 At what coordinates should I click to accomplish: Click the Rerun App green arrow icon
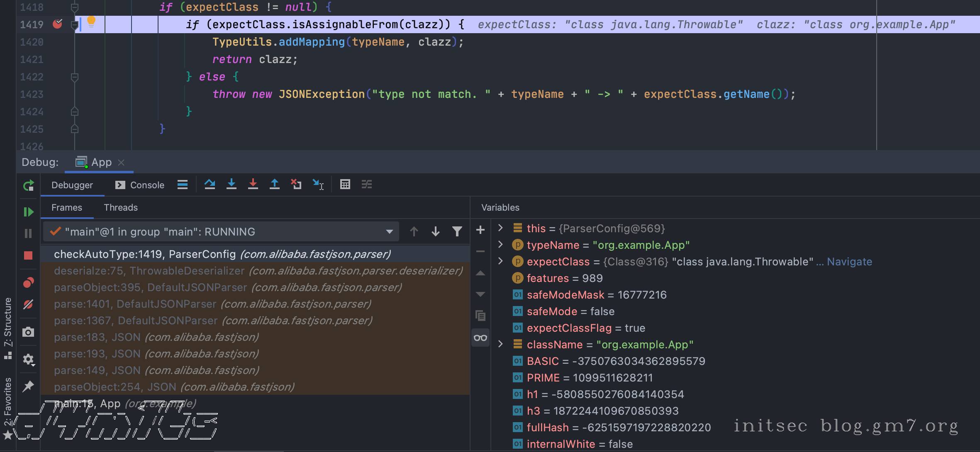28,186
